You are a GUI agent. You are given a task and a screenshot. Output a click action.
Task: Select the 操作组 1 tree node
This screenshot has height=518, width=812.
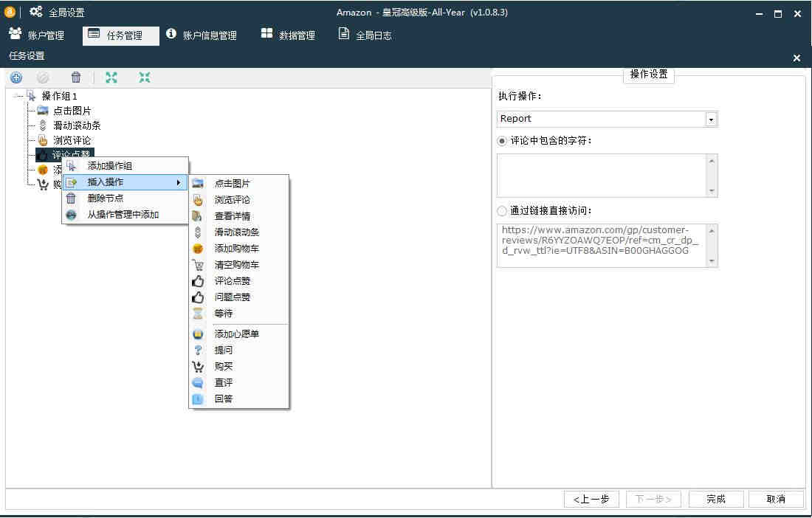tap(60, 96)
